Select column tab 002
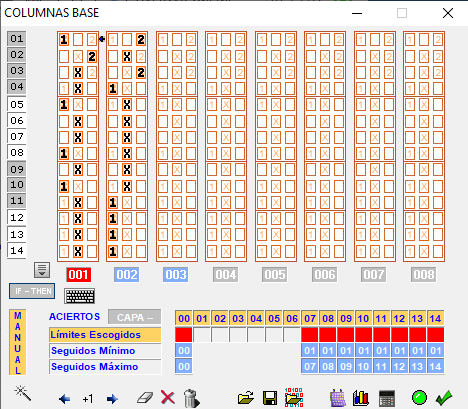This screenshot has width=468, height=409. pos(127,275)
